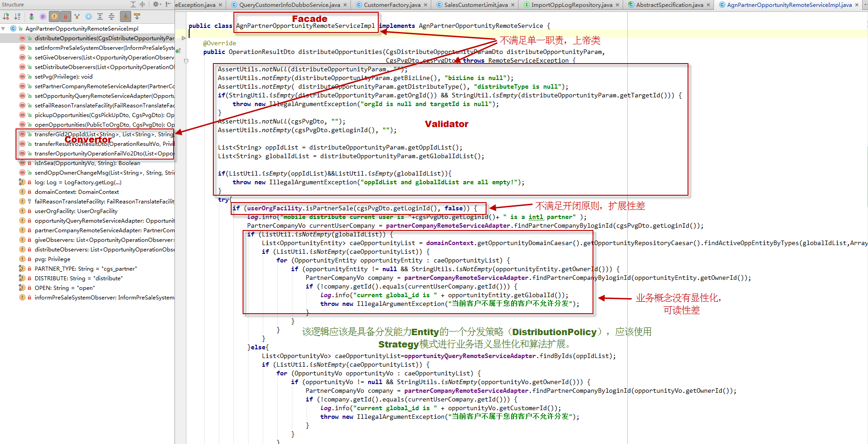Screen dimensions: 868x444
Task: Toggle Autoscroll to Source
Action: point(125,16)
